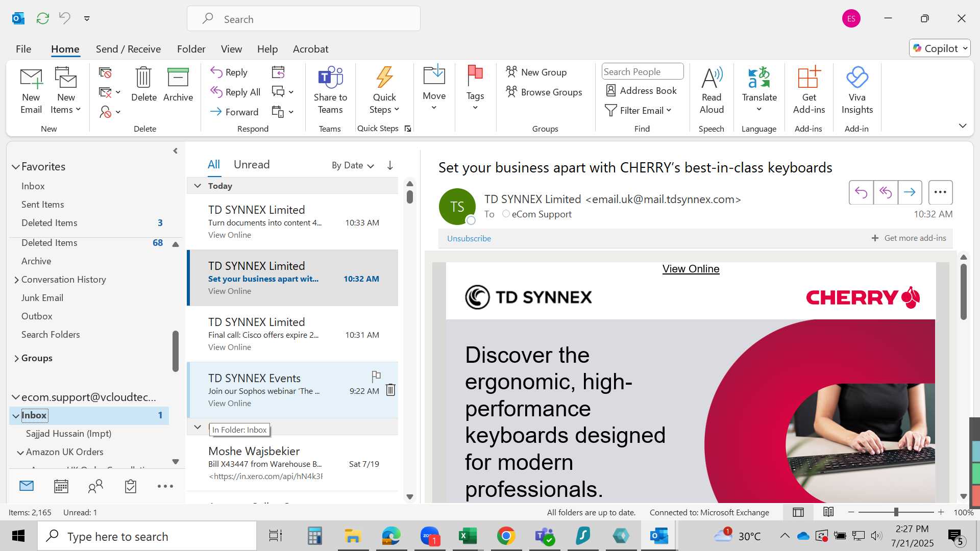The height and width of the screenshot is (551, 980).
Task: Click the New Email icon
Action: pyautogui.click(x=31, y=91)
